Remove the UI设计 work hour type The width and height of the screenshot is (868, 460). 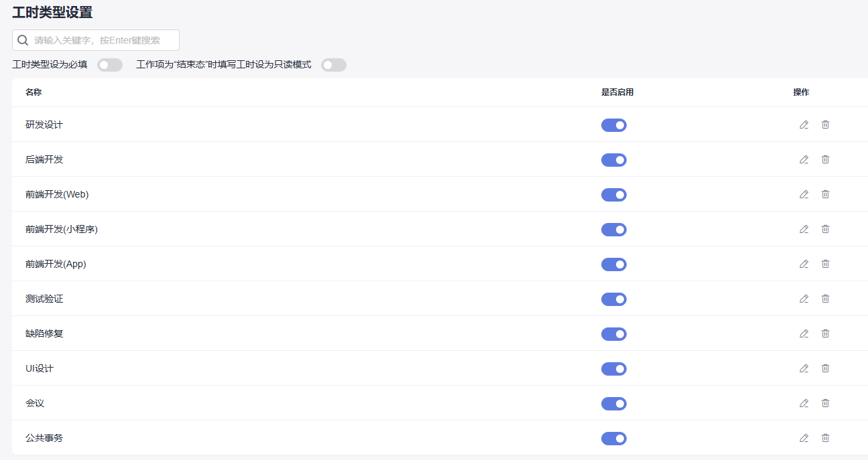click(x=825, y=368)
